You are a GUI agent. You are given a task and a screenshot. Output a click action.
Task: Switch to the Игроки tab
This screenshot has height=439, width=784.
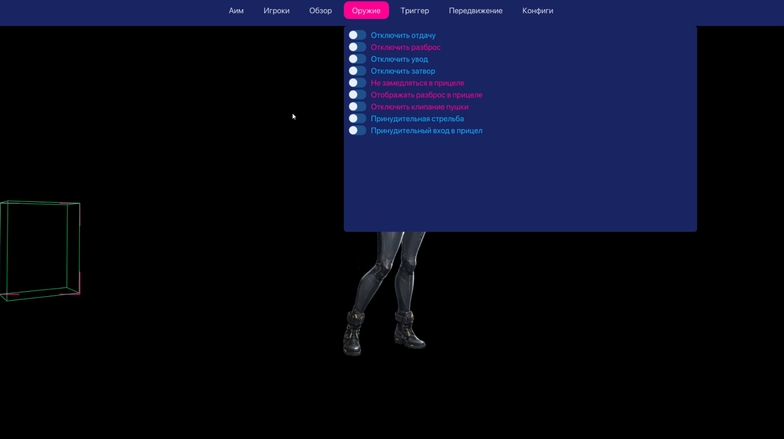276,11
